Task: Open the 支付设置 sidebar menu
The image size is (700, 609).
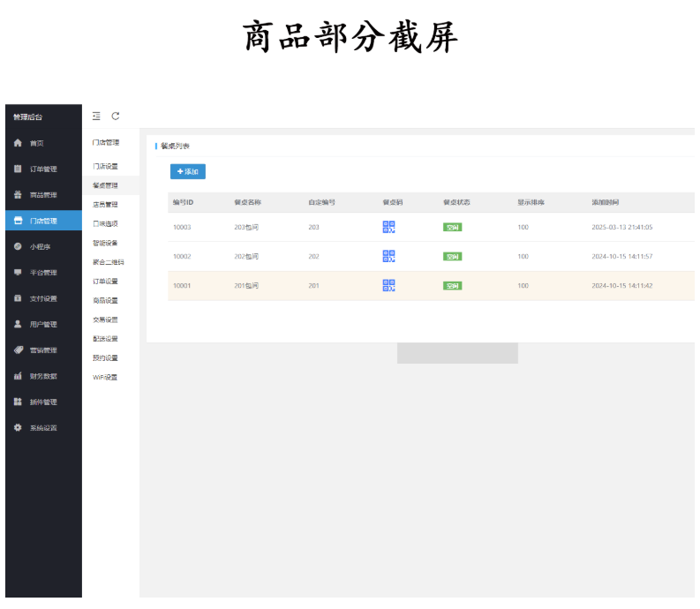Action: [44, 298]
